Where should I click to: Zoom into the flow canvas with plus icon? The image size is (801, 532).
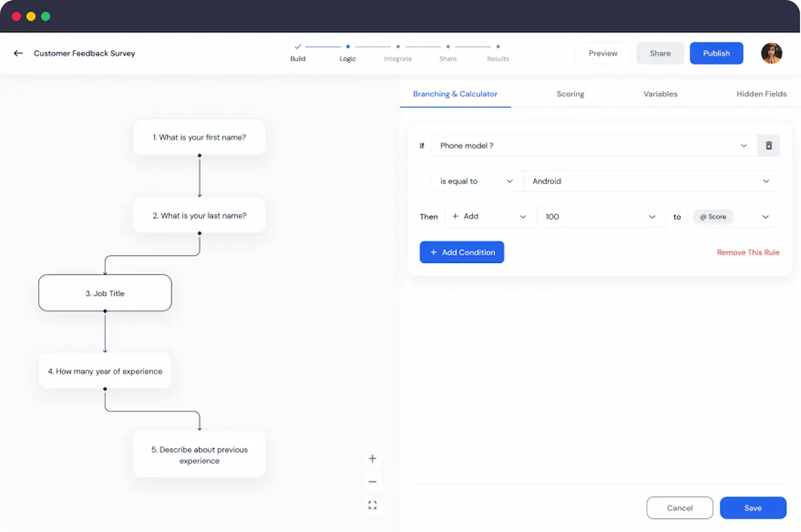pyautogui.click(x=372, y=459)
